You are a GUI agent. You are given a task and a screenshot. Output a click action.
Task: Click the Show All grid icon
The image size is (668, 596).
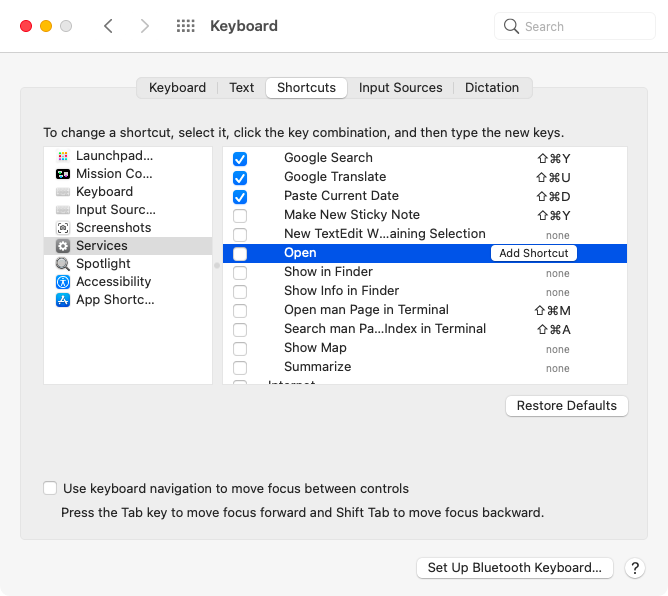pyautogui.click(x=185, y=27)
